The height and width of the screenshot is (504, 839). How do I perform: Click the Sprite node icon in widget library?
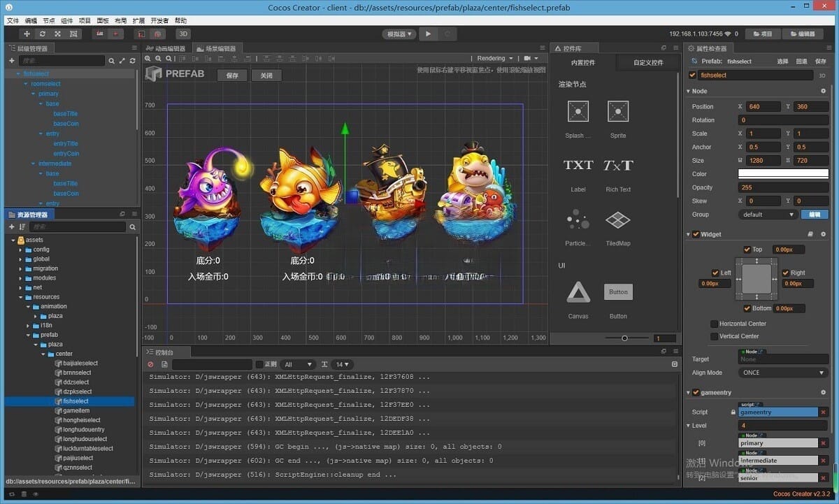click(x=618, y=111)
